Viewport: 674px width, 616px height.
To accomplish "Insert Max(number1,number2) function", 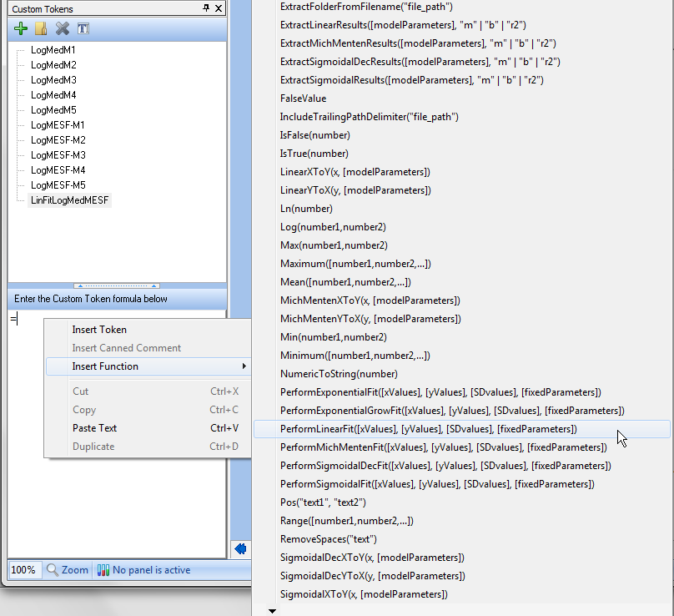I will click(334, 245).
